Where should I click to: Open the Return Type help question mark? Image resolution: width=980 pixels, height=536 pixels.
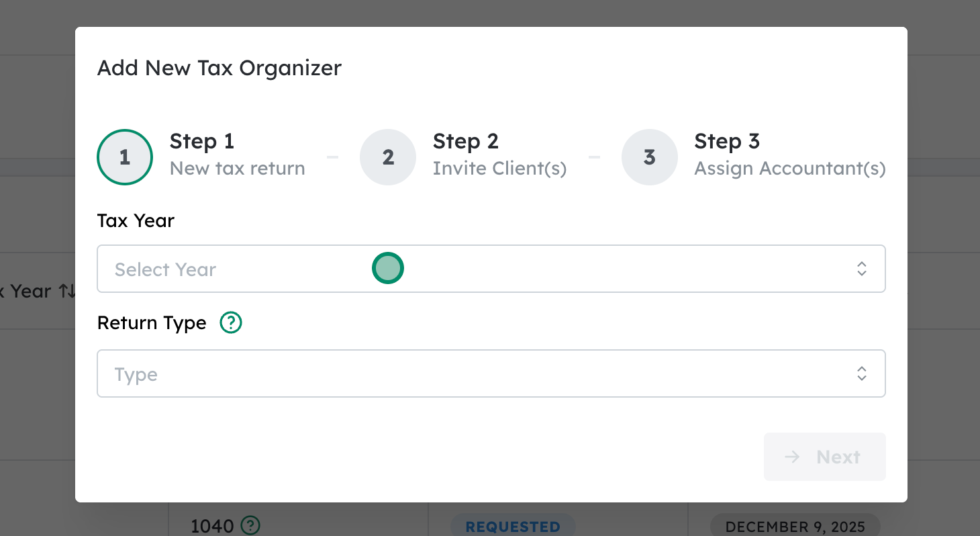(x=231, y=323)
